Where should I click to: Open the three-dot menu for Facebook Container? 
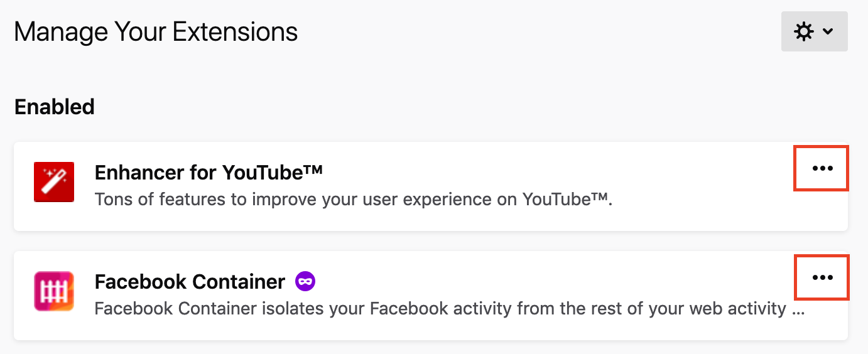coord(822,277)
